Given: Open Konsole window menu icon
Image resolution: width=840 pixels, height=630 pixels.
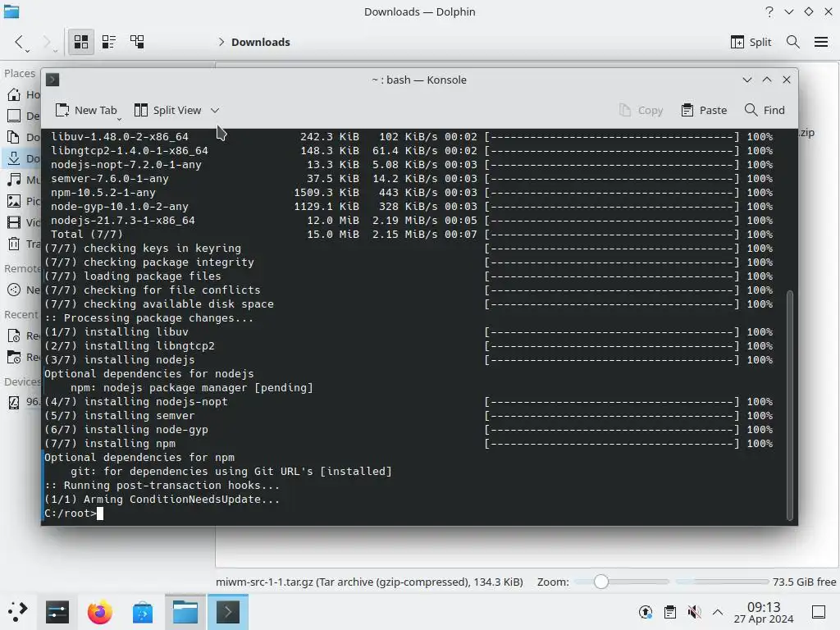Looking at the screenshot, I should 52,80.
